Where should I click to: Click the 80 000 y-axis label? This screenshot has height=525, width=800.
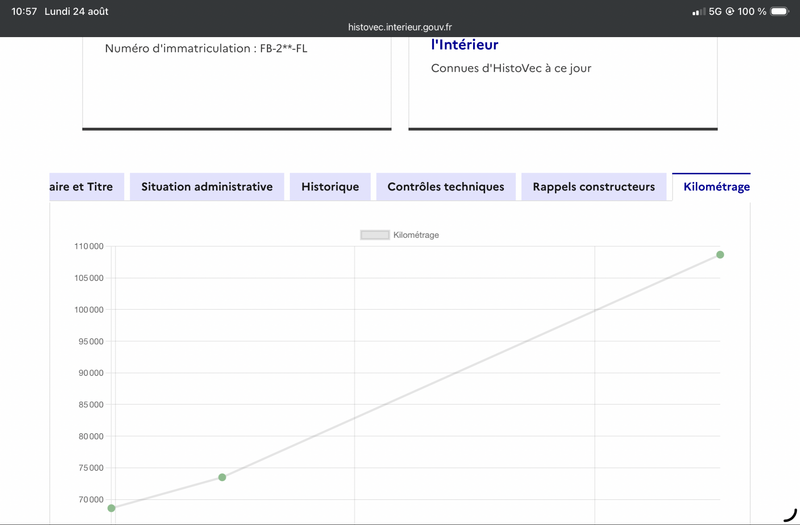point(91,436)
